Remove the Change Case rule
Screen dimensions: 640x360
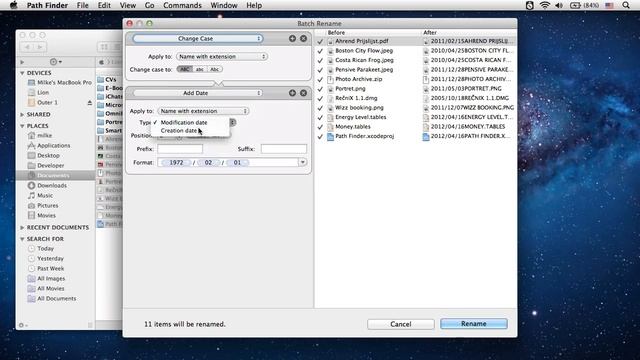pos(303,38)
